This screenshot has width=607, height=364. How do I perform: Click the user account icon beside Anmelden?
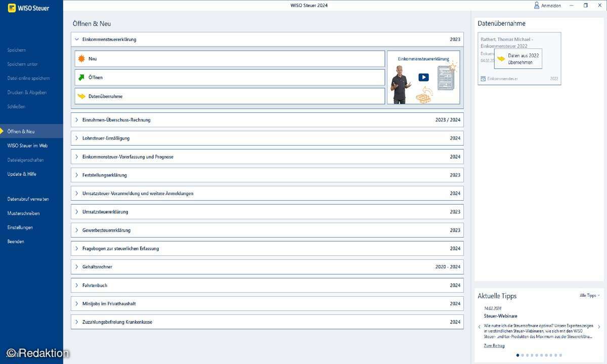[537, 5]
